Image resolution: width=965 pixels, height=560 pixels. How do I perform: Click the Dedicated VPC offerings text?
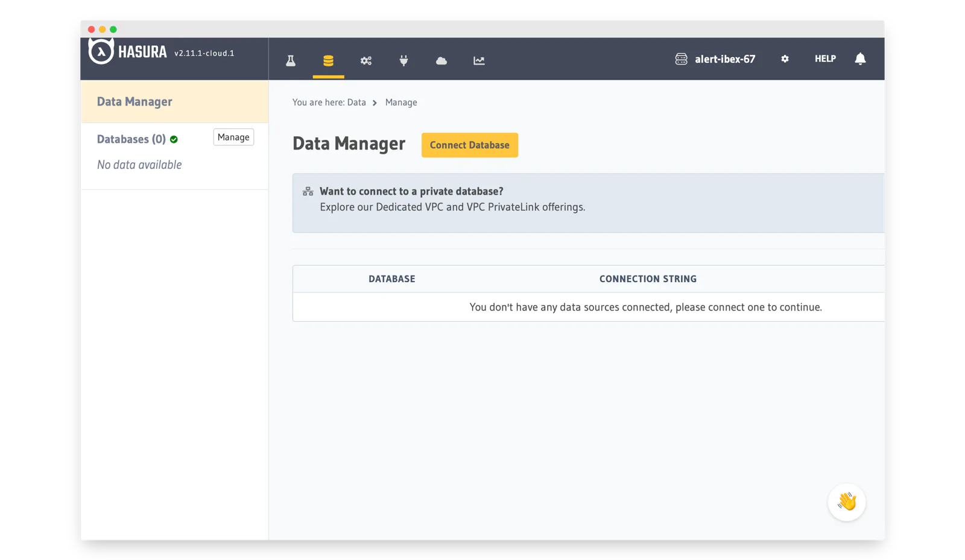tap(452, 207)
